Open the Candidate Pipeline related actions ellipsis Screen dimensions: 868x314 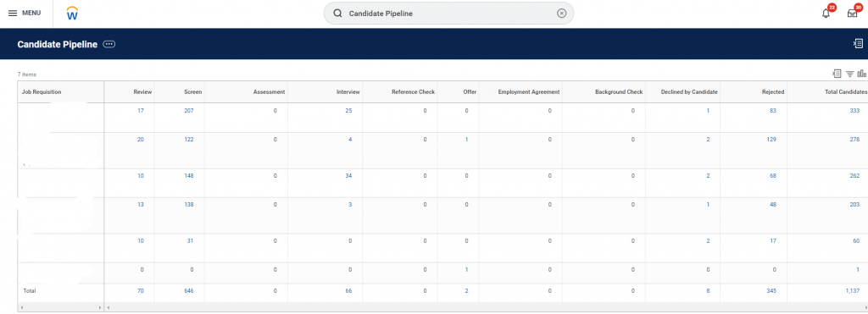(109, 44)
